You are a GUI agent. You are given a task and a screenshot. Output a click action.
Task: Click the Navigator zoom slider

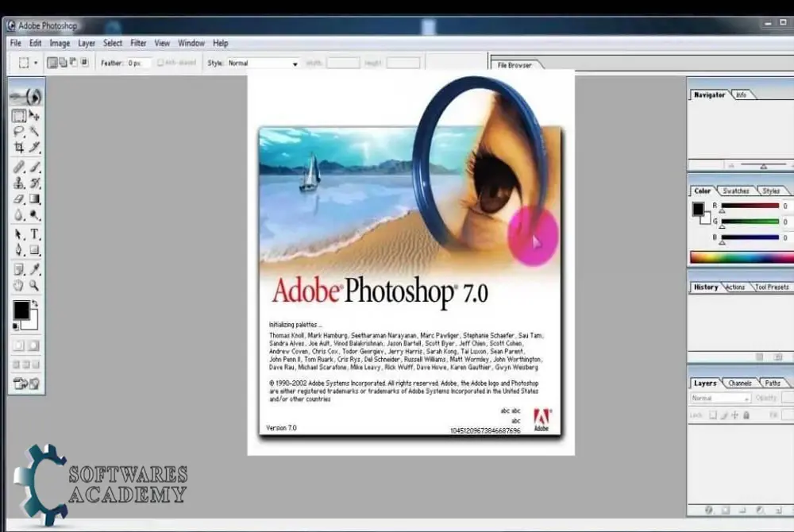764,165
